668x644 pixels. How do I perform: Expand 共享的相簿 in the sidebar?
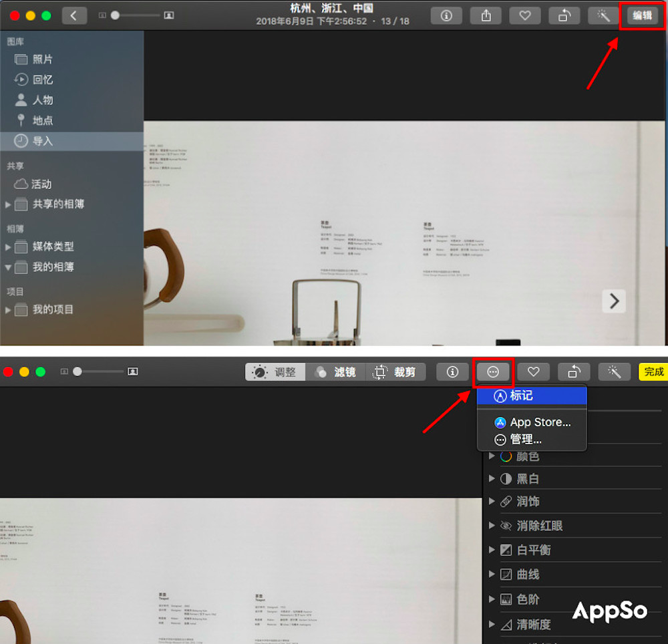[x=8, y=204]
